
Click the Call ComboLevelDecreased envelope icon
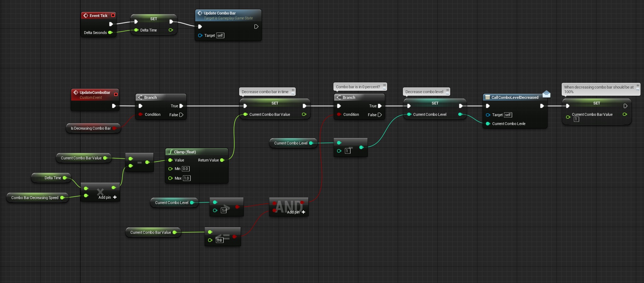[x=547, y=94]
